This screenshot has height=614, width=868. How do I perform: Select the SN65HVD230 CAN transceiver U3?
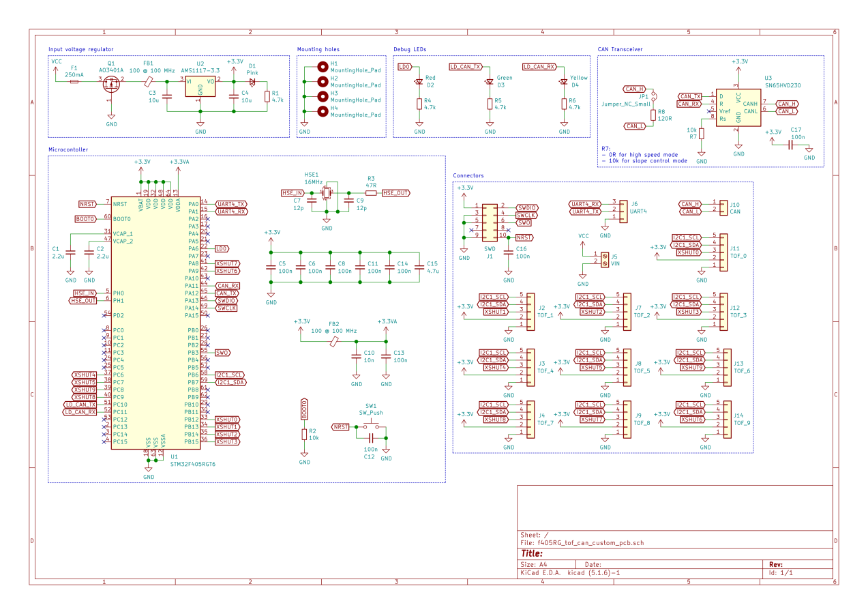738,106
